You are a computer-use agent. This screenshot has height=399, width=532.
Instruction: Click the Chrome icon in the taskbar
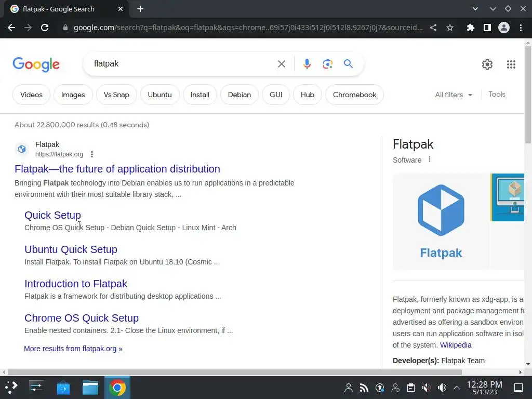(117, 388)
